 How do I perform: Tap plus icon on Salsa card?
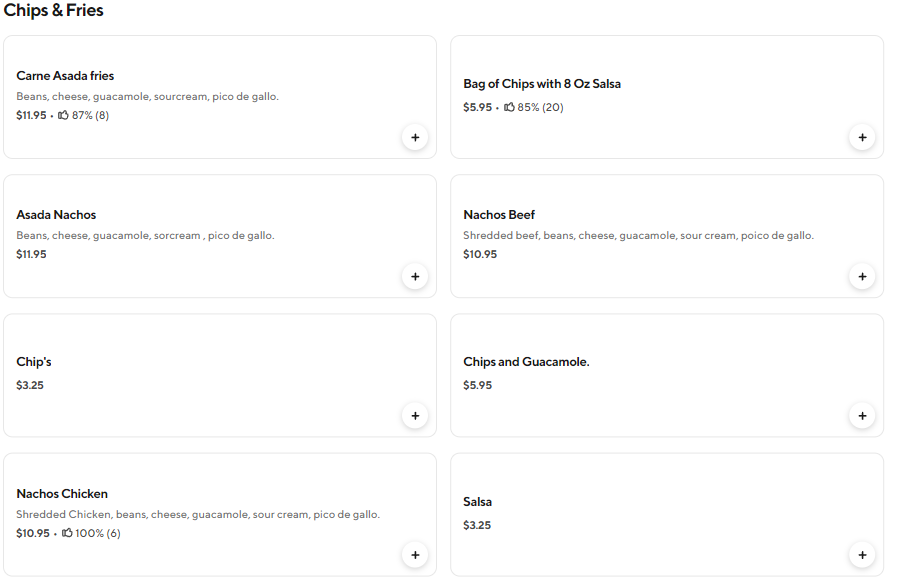tap(862, 554)
